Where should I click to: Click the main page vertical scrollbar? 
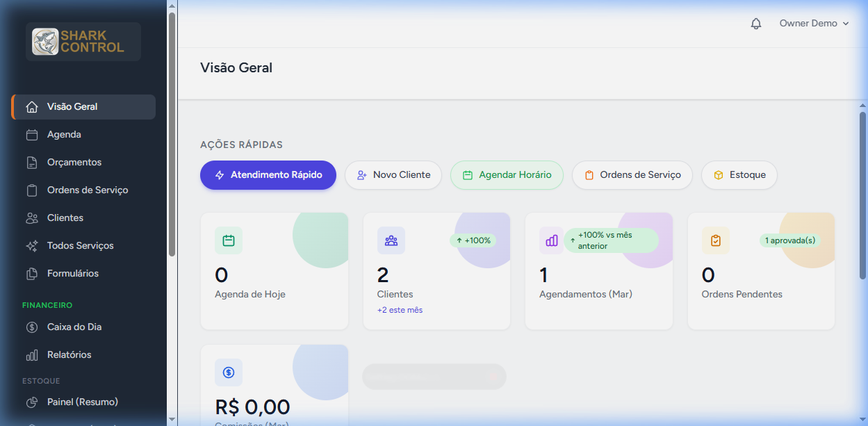tap(862, 195)
